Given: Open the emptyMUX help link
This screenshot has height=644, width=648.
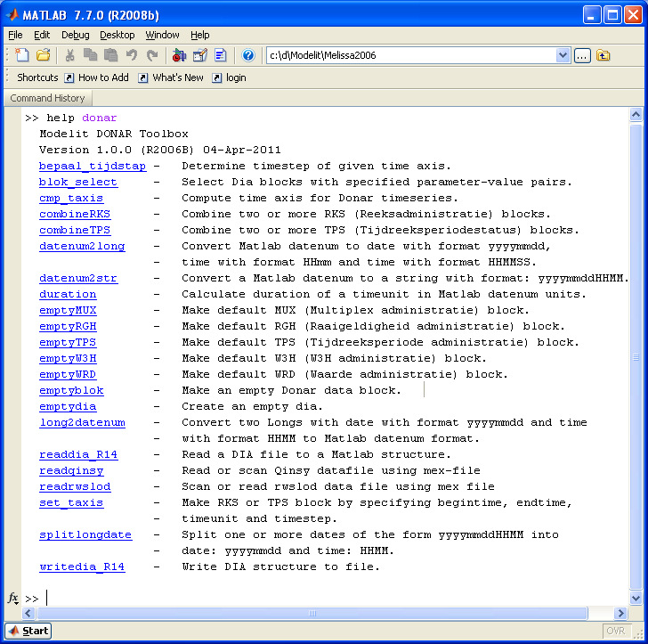Looking at the screenshot, I should pos(68,310).
